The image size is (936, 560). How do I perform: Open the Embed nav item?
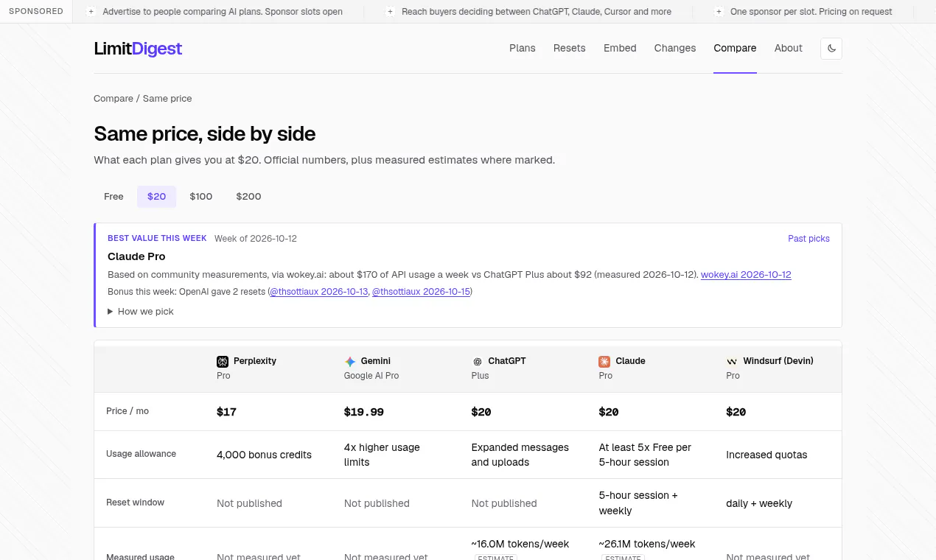620,49
